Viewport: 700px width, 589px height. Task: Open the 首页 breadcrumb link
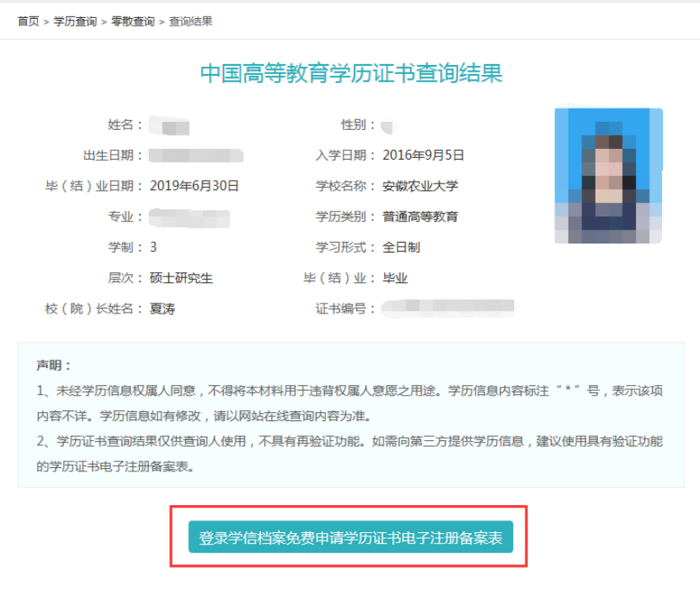point(28,21)
